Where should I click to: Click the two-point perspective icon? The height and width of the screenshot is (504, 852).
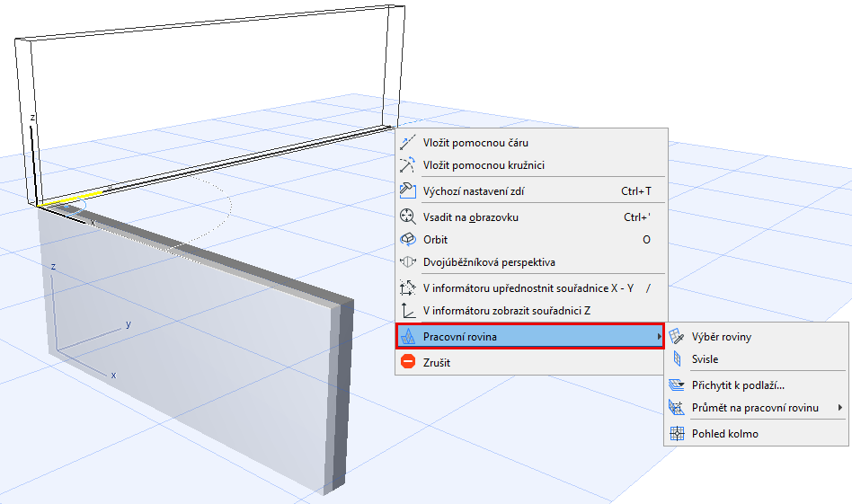click(407, 261)
